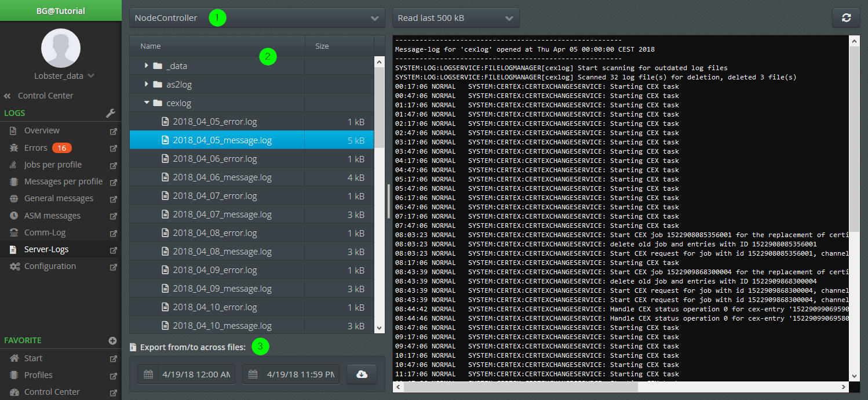868x400 pixels.
Task: Open Jobs per profile external link icon
Action: coord(113,165)
